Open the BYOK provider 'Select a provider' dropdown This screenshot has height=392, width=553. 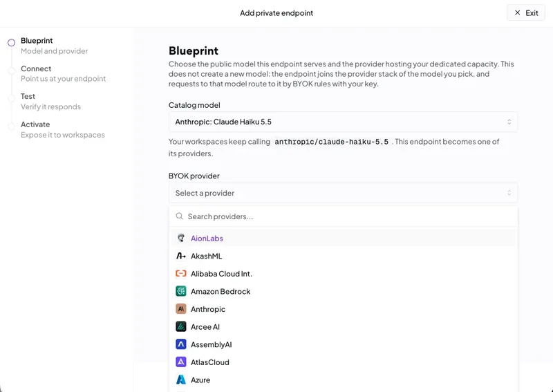tap(343, 193)
